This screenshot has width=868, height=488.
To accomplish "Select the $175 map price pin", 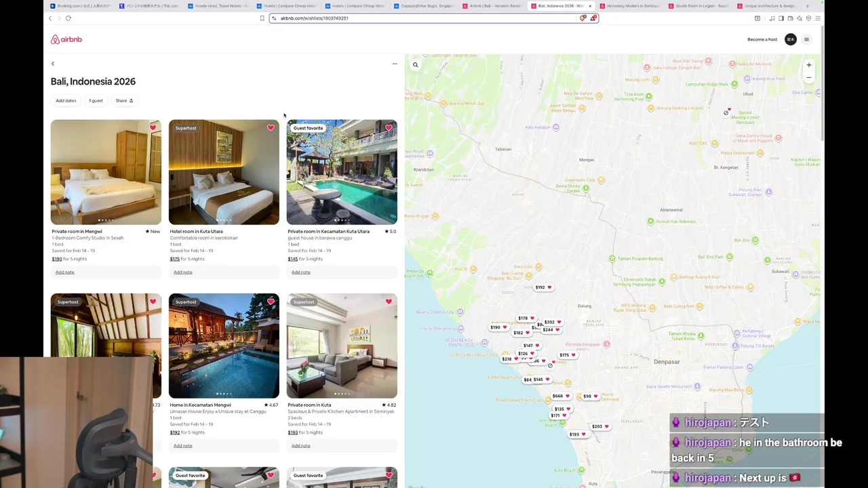I will 568,355.
